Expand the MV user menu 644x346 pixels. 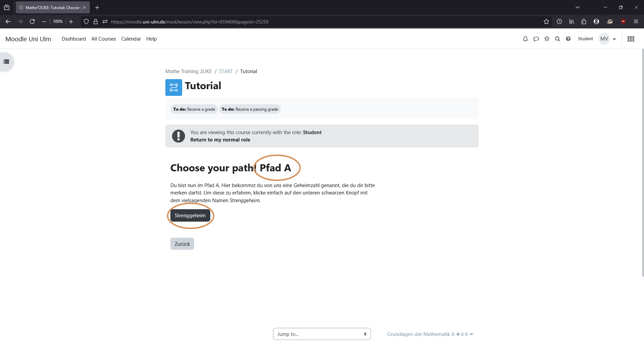click(607, 39)
